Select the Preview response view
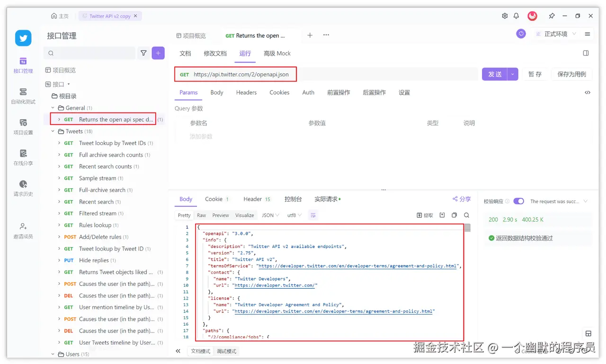The height and width of the screenshot is (364, 606). [x=221, y=215]
